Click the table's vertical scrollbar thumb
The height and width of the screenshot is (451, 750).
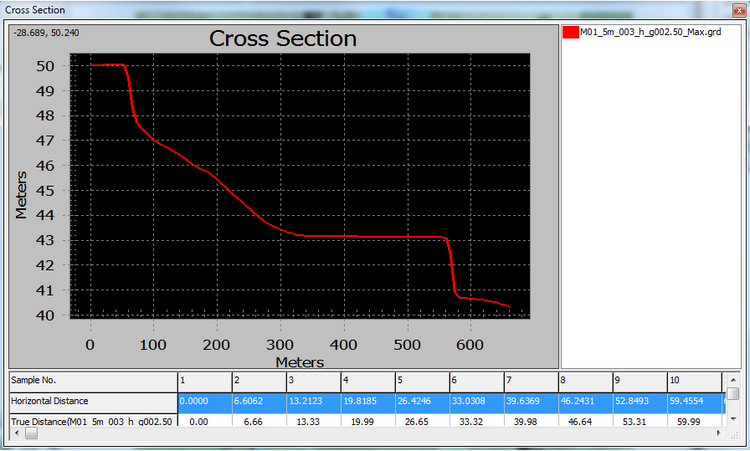(x=733, y=394)
